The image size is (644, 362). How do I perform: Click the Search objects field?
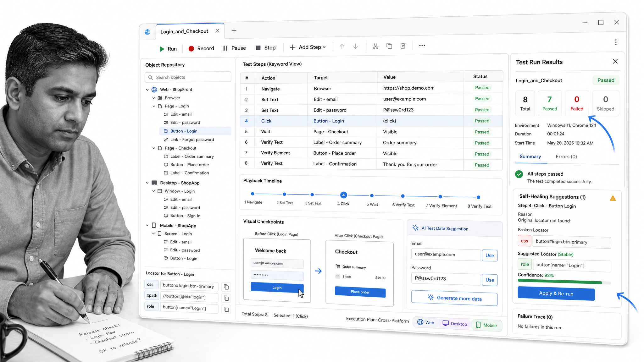(x=188, y=77)
